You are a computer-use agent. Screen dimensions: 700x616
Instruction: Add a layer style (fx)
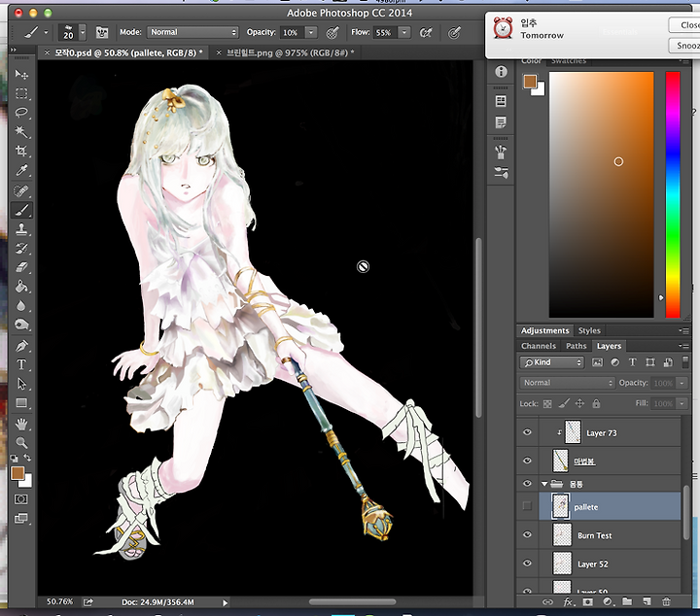[x=568, y=601]
